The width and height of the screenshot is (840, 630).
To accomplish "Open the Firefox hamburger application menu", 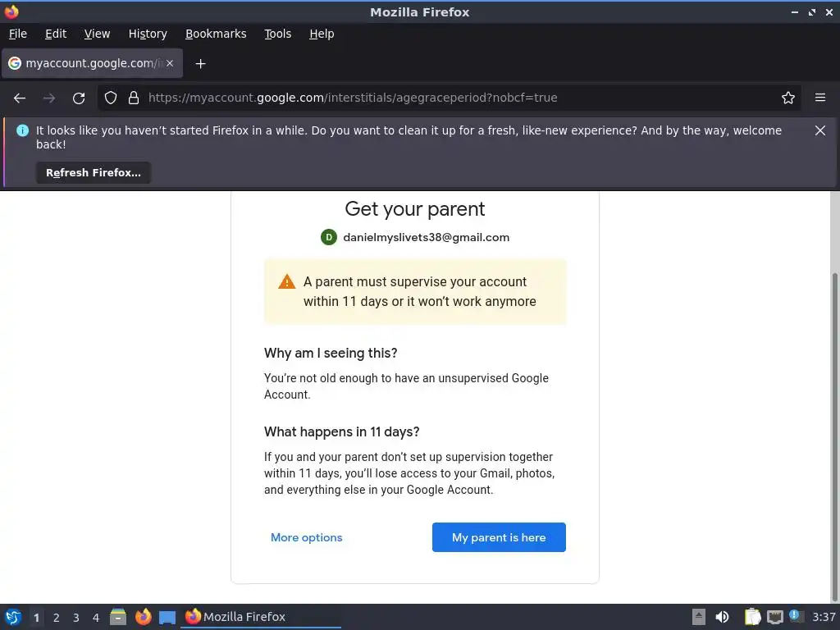I will (x=820, y=98).
